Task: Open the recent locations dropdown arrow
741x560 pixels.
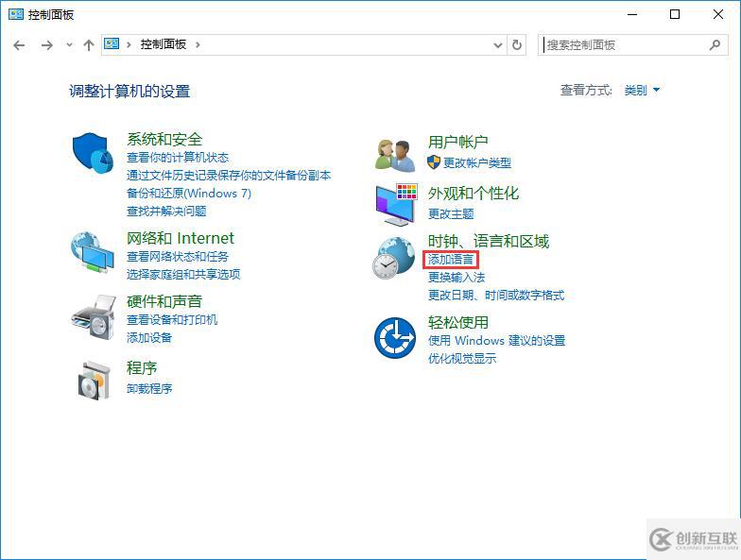Action: [x=69, y=45]
